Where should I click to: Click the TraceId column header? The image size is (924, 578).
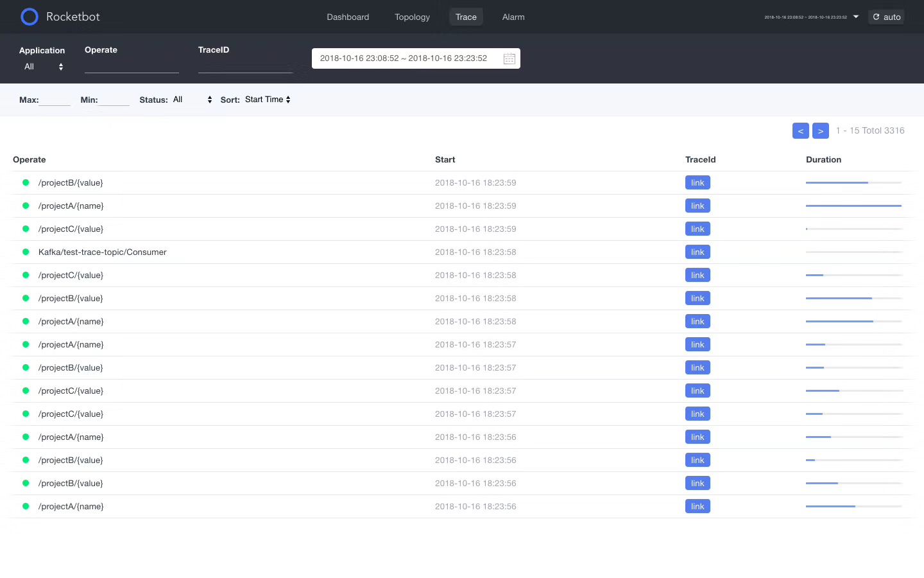[x=701, y=160]
